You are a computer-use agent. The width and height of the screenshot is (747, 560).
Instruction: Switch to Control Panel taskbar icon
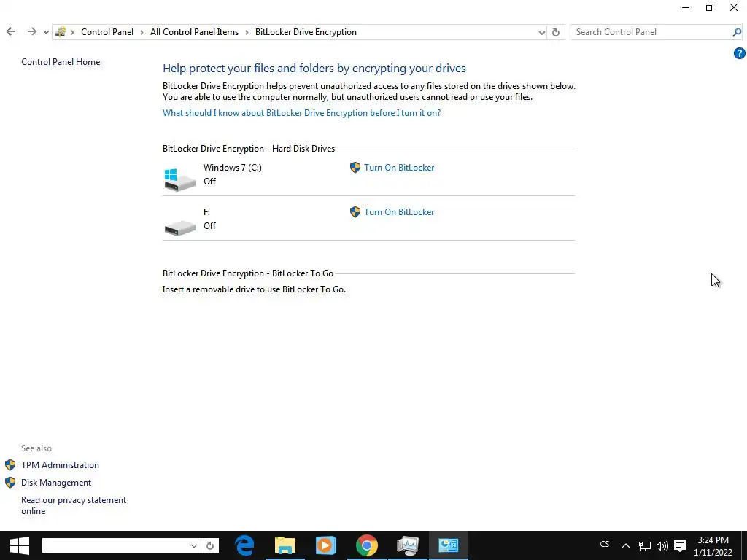[449, 545]
